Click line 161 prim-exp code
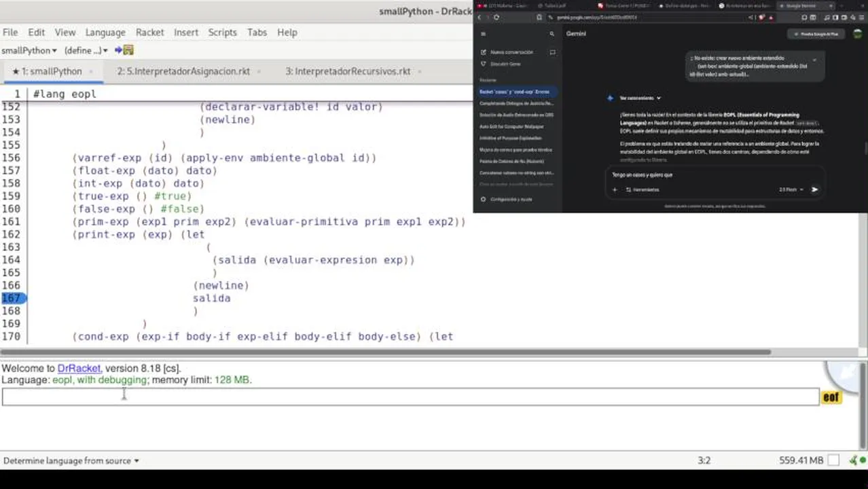Viewport: 868px width, 489px height. (x=269, y=221)
